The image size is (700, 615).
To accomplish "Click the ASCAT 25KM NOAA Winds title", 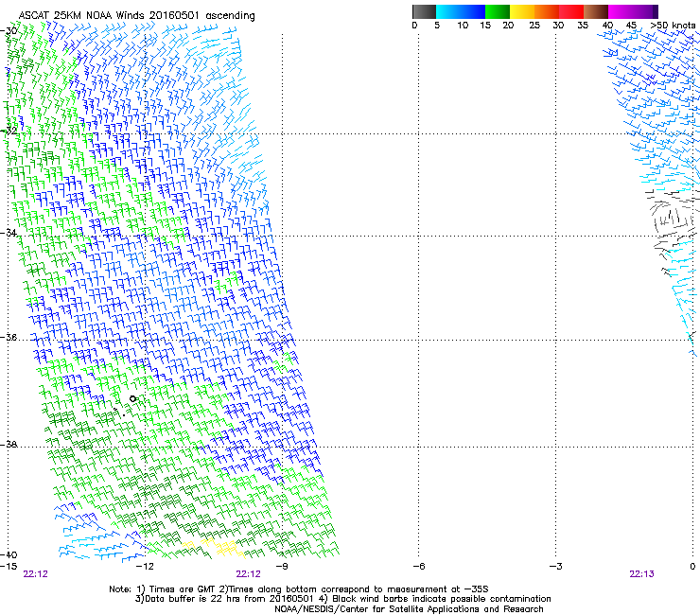I will pyautogui.click(x=136, y=15).
